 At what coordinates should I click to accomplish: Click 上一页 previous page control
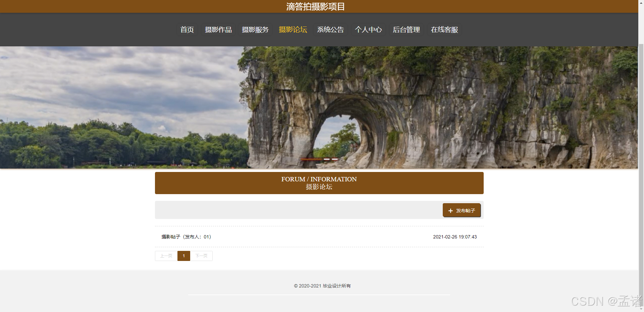click(166, 256)
